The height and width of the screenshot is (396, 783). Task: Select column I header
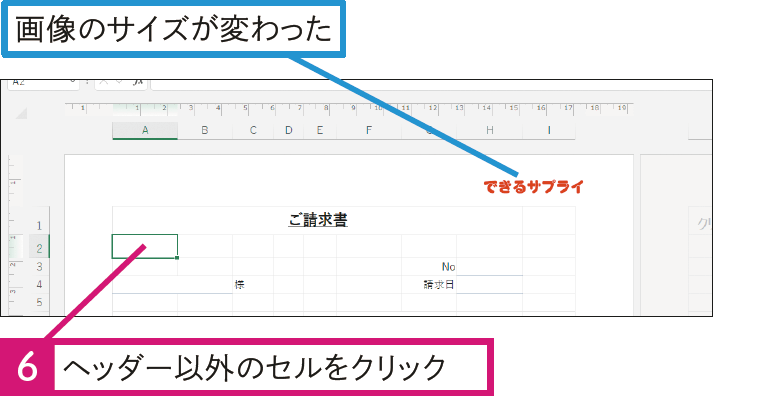549,130
